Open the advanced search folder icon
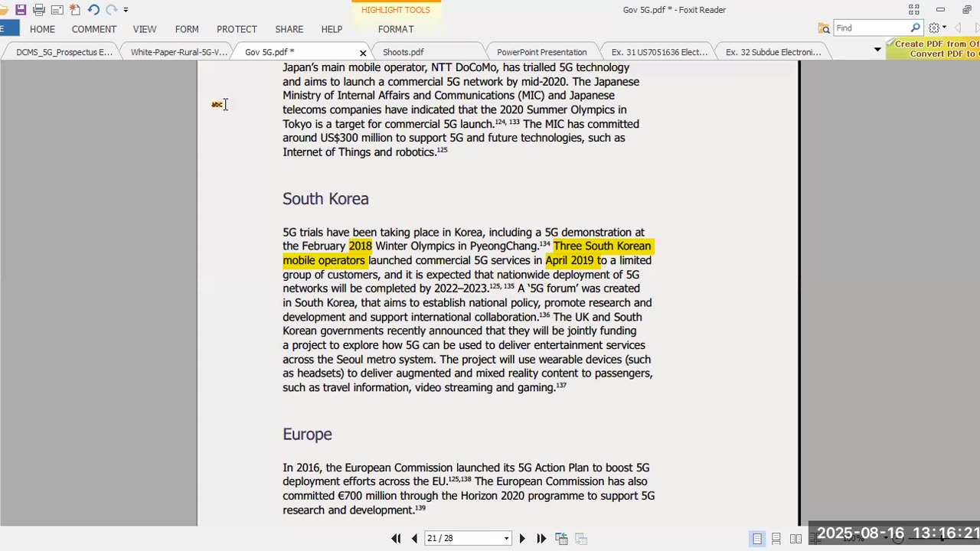 824,28
